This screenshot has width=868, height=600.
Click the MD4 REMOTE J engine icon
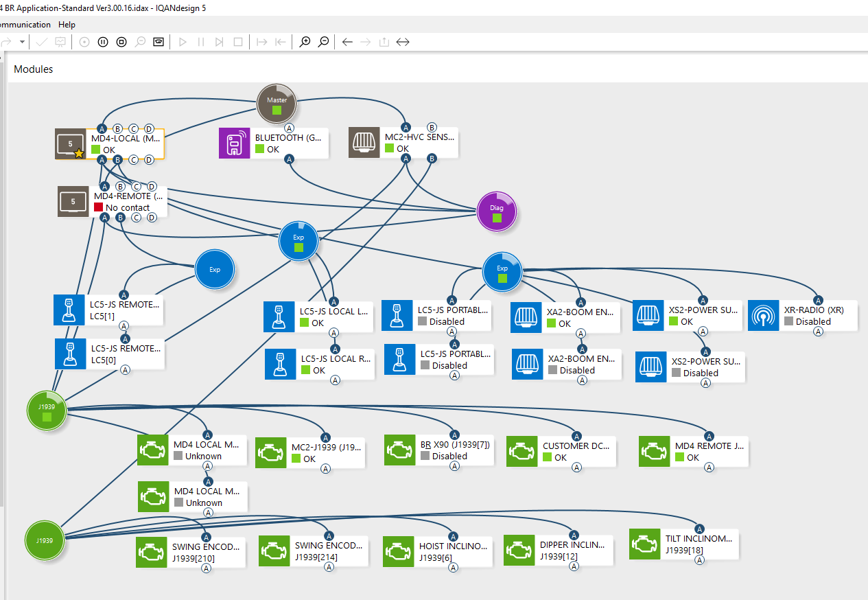[655, 452]
